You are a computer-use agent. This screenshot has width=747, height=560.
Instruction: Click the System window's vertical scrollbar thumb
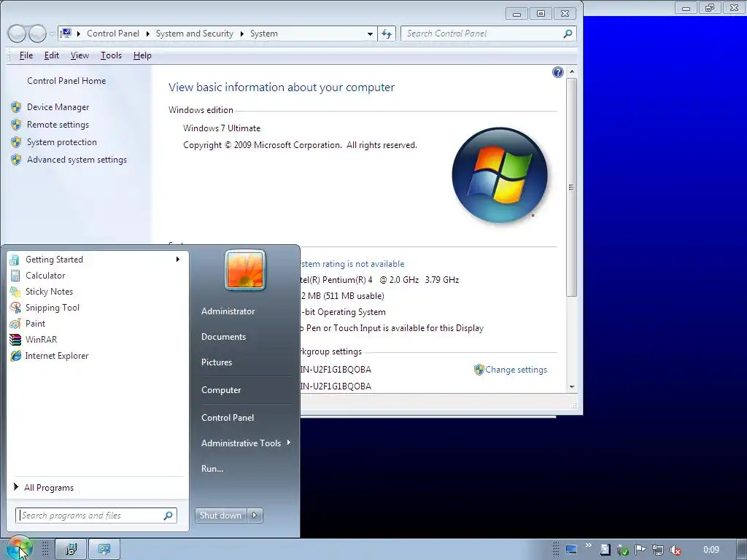pyautogui.click(x=572, y=187)
